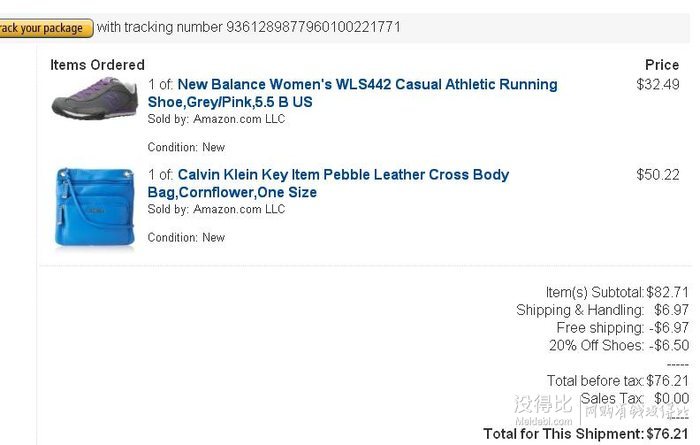Image resolution: width=700 pixels, height=445 pixels.
Task: Click the 20% Off Shoes discount line
Action: (x=619, y=345)
